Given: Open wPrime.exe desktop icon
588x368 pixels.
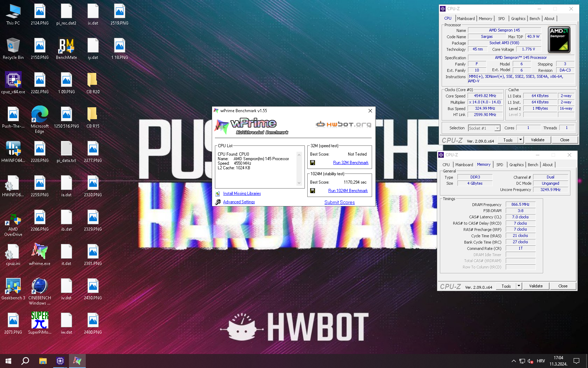Looking at the screenshot, I should [40, 255].
